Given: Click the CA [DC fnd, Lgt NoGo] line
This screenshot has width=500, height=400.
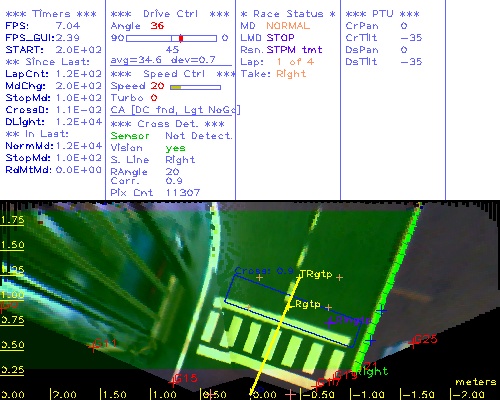Looking at the screenshot, I should click(x=175, y=110).
